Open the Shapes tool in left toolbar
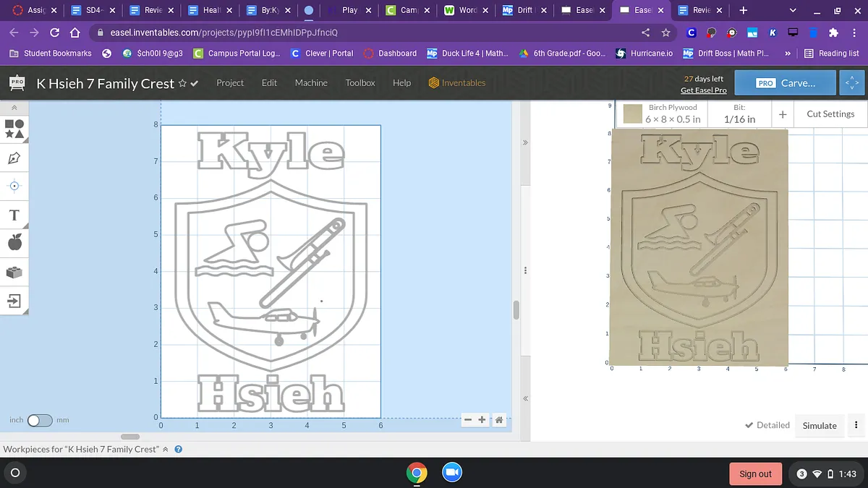 pyautogui.click(x=14, y=129)
